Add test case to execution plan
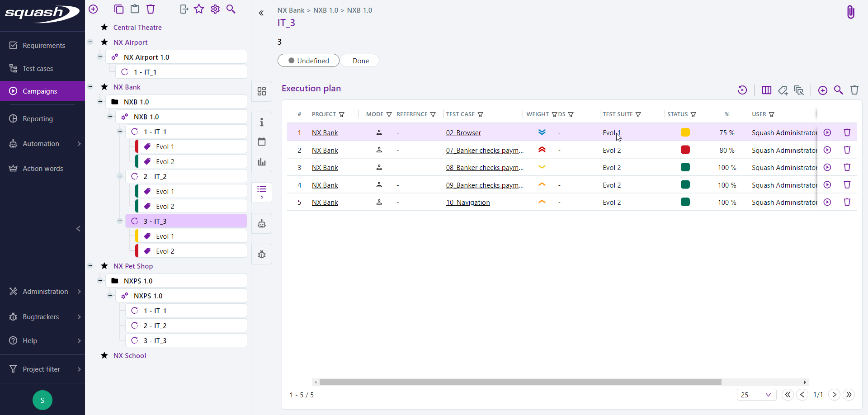The height and width of the screenshot is (415, 868). pos(823,90)
